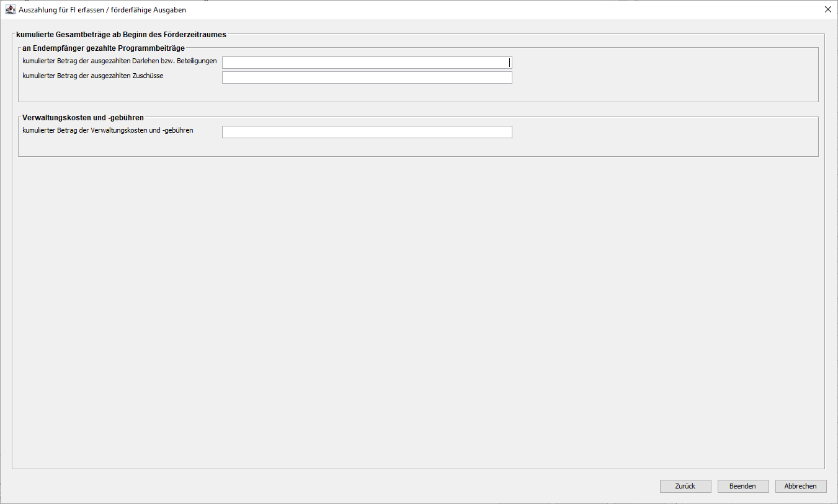Click the window title 'Auszahlung für FI erfassen'
The width and height of the screenshot is (838, 504).
[x=102, y=10]
